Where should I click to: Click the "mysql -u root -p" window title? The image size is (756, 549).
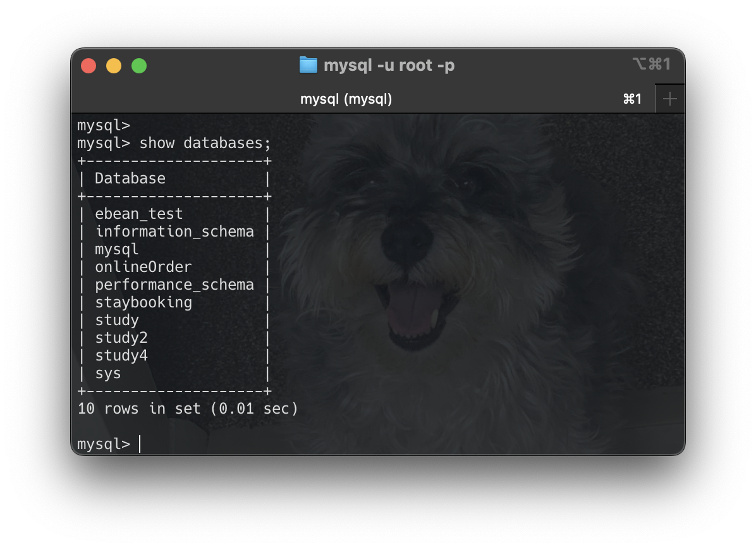coord(390,65)
